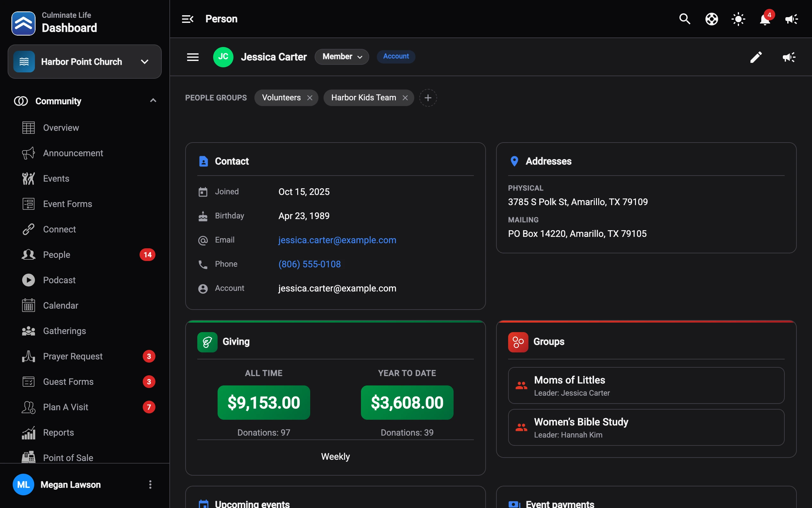Viewport: 812px width, 508px height.
Task: Open the search icon in top bar
Action: click(684, 19)
